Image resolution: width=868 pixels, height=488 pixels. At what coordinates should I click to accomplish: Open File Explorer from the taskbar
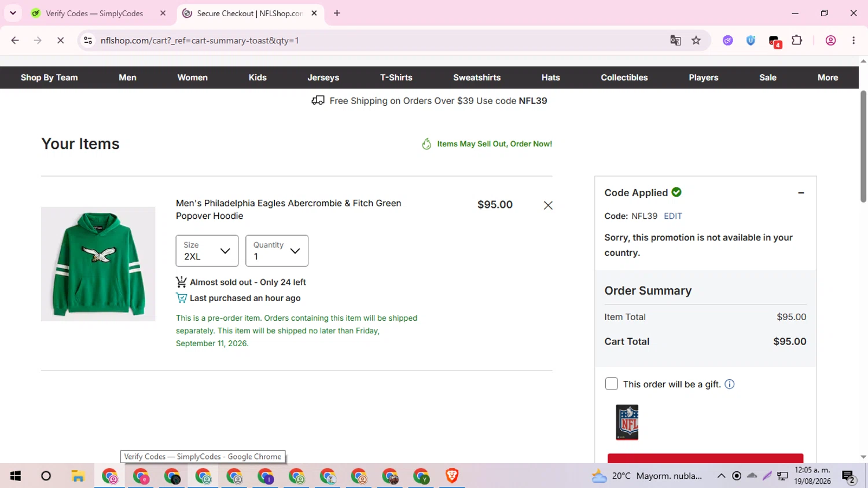[x=78, y=476]
